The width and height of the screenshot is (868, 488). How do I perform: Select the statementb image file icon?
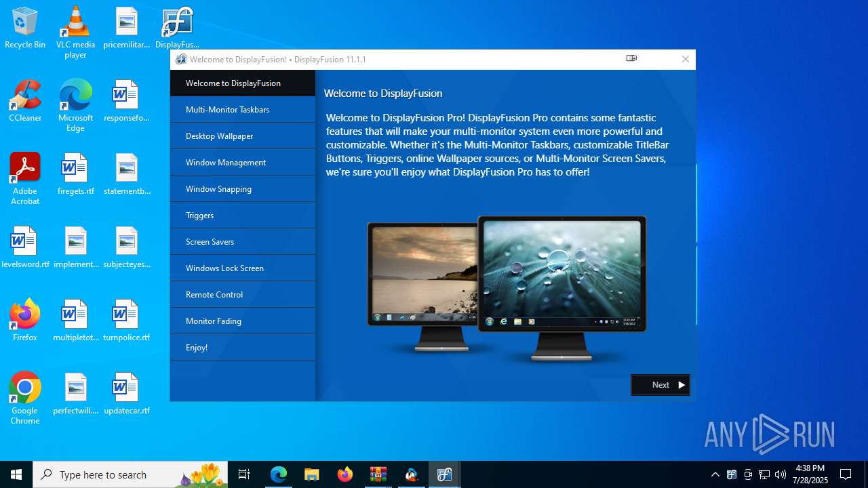[126, 175]
